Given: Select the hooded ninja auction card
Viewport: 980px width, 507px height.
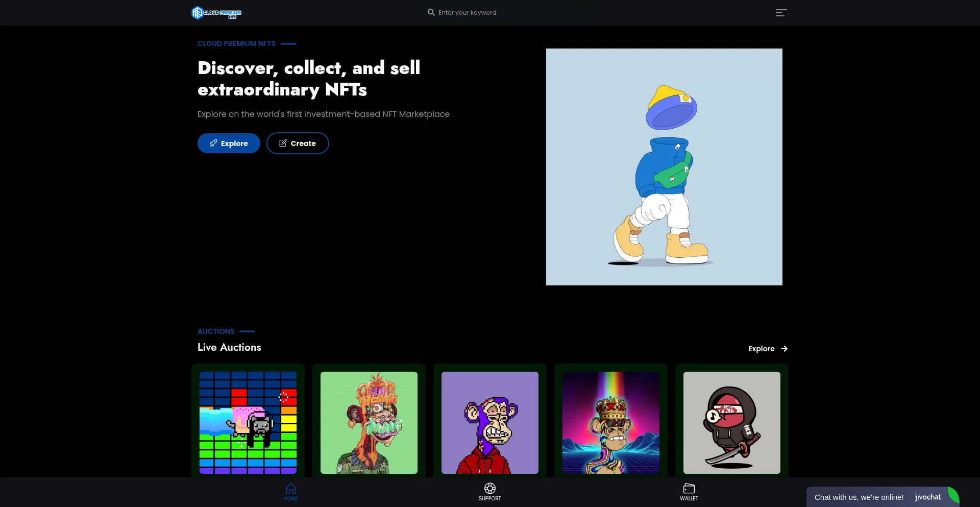Looking at the screenshot, I should pyautogui.click(x=732, y=423).
